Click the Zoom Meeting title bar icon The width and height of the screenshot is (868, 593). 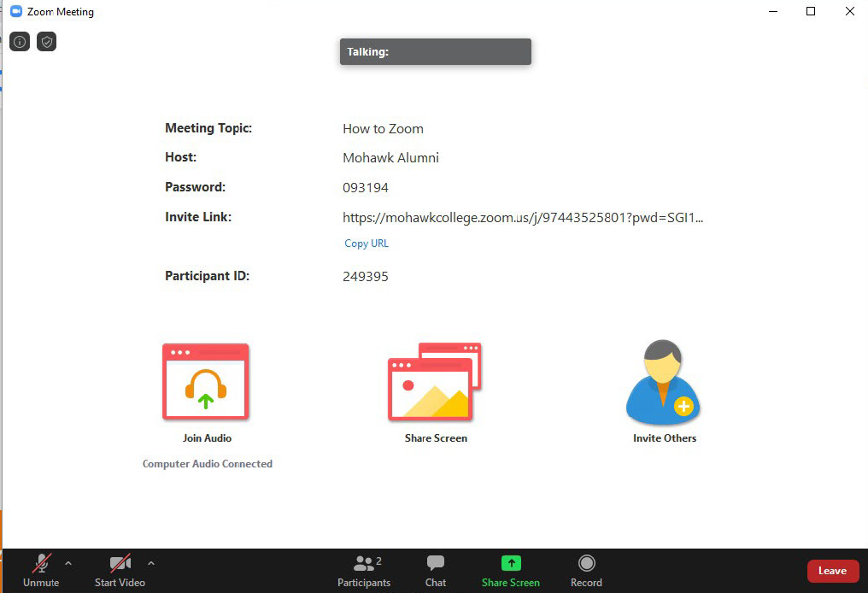(15, 12)
